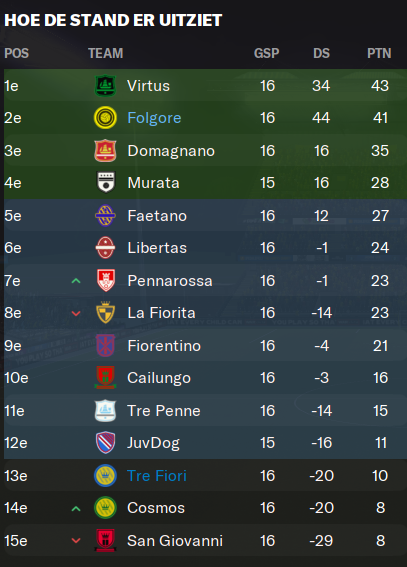This screenshot has width=407, height=567.
Task: Sort table by DS column header
Action: [x=321, y=54]
